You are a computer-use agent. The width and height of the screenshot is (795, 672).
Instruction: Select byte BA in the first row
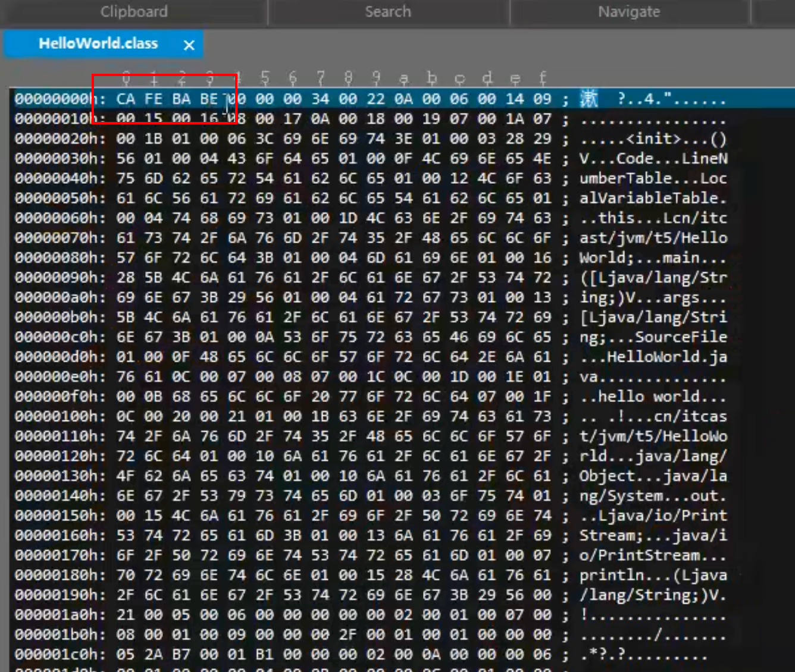click(x=181, y=99)
